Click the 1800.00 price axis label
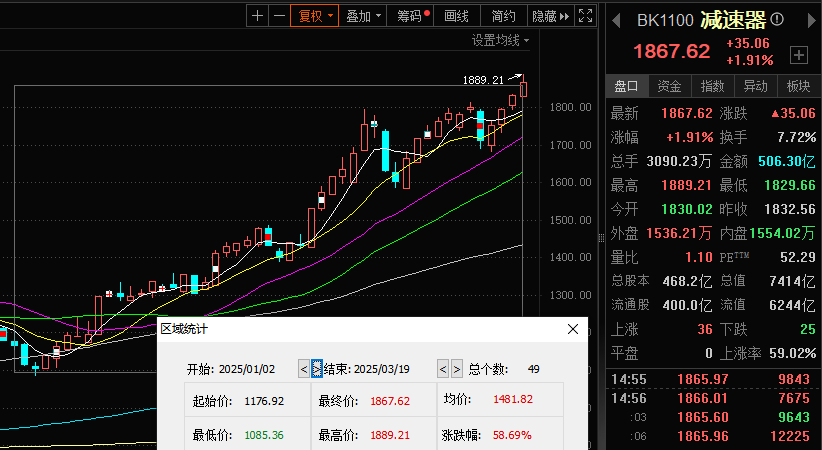This screenshot has height=450, width=822. 570,107
